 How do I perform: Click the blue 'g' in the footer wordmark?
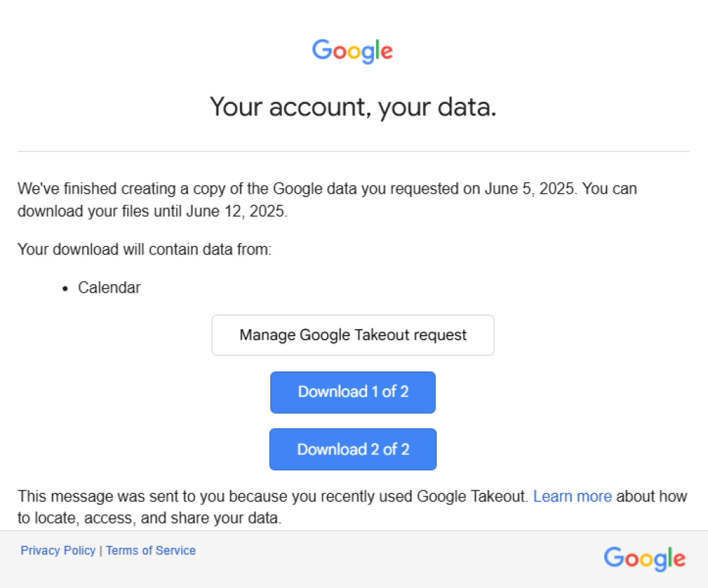point(660,561)
